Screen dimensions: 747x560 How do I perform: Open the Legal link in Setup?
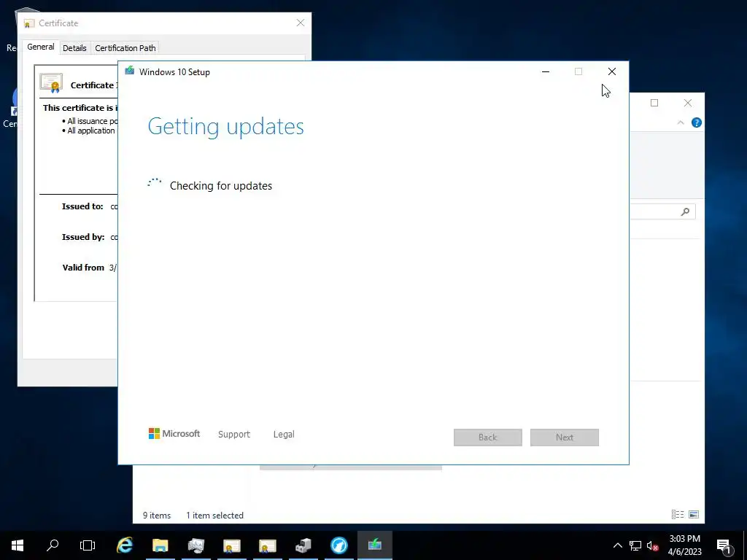coord(284,435)
